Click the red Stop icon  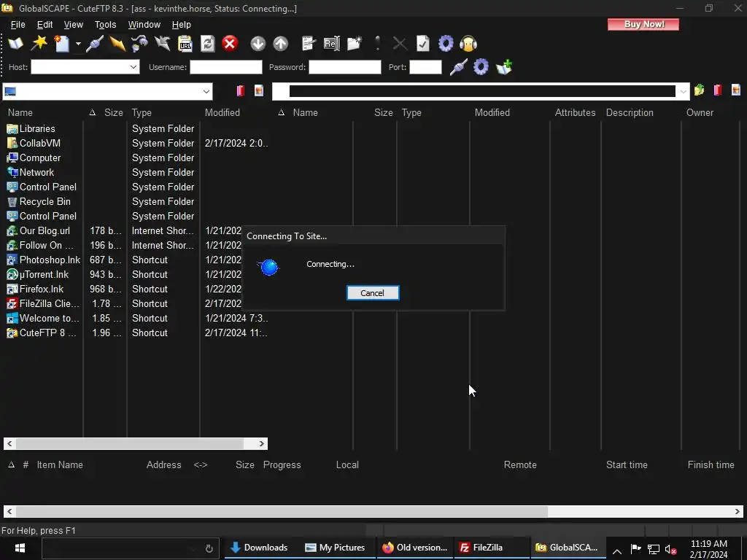click(x=230, y=44)
